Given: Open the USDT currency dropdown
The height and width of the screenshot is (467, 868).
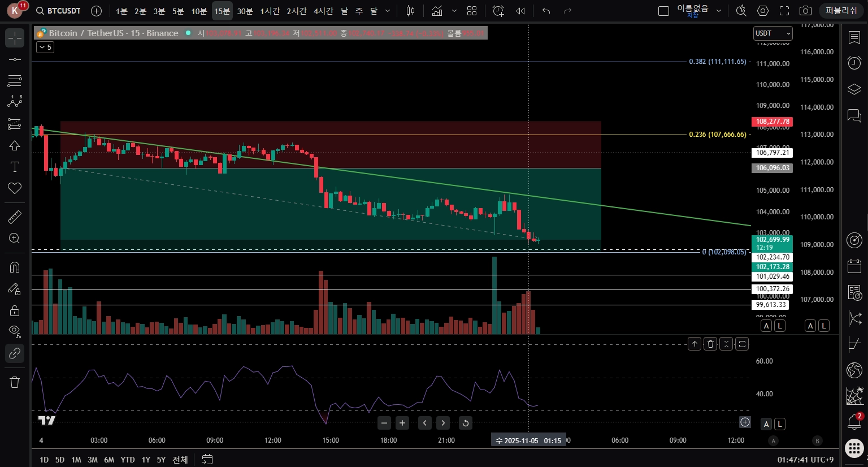Looking at the screenshot, I should pos(773,33).
